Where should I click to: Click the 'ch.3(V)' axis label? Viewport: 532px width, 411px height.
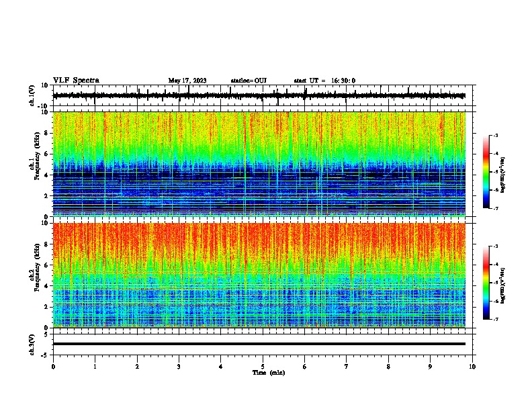tap(32, 345)
